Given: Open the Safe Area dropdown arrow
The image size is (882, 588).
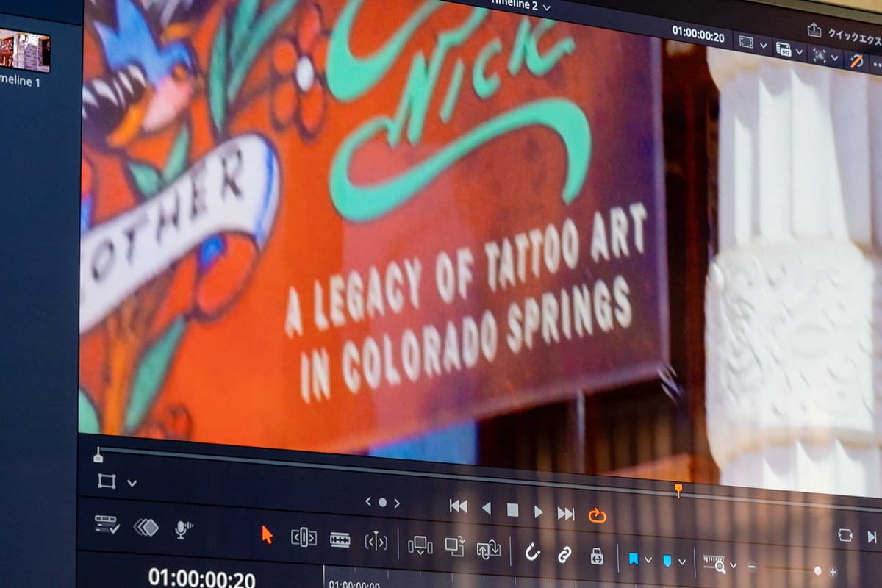Looking at the screenshot, I should point(763,46).
